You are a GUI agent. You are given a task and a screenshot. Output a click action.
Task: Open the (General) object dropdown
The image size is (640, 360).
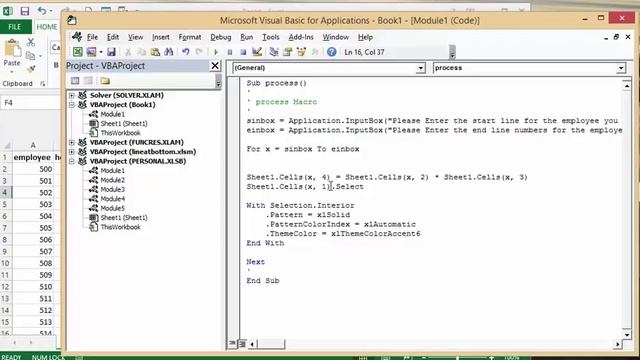(420, 68)
